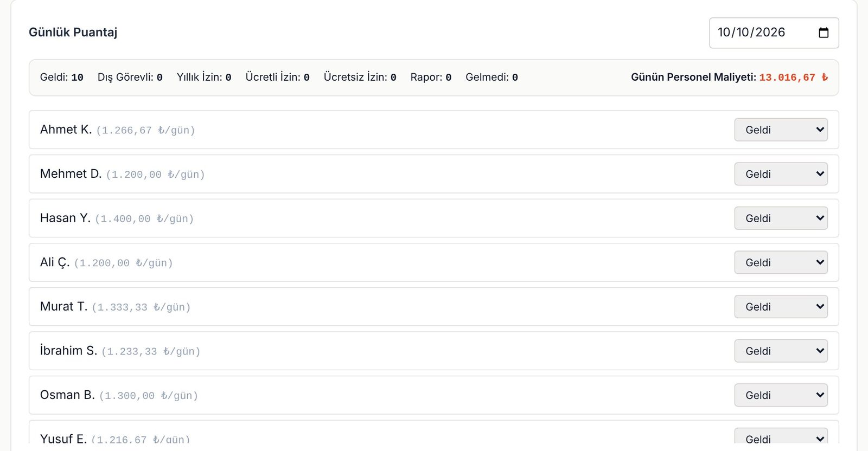Screen dimensions: 868x451
Task: Select the employee name Ahmet K.
Action: [x=66, y=130]
